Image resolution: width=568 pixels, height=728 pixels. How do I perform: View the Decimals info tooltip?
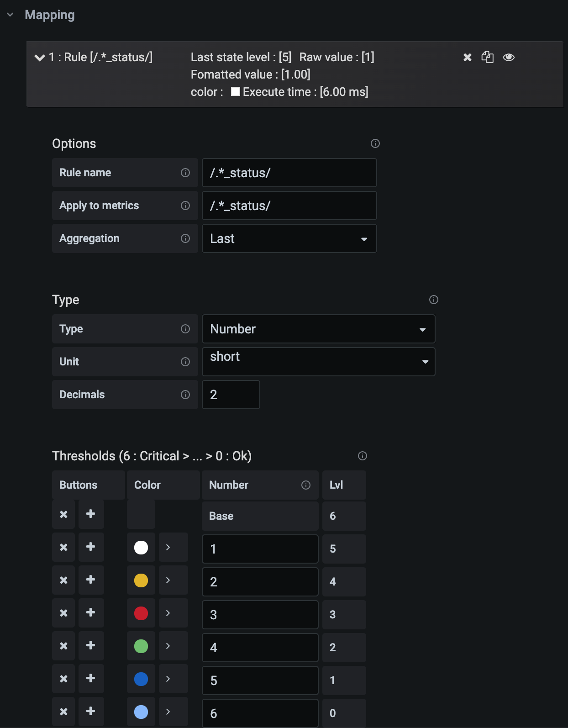[185, 394]
